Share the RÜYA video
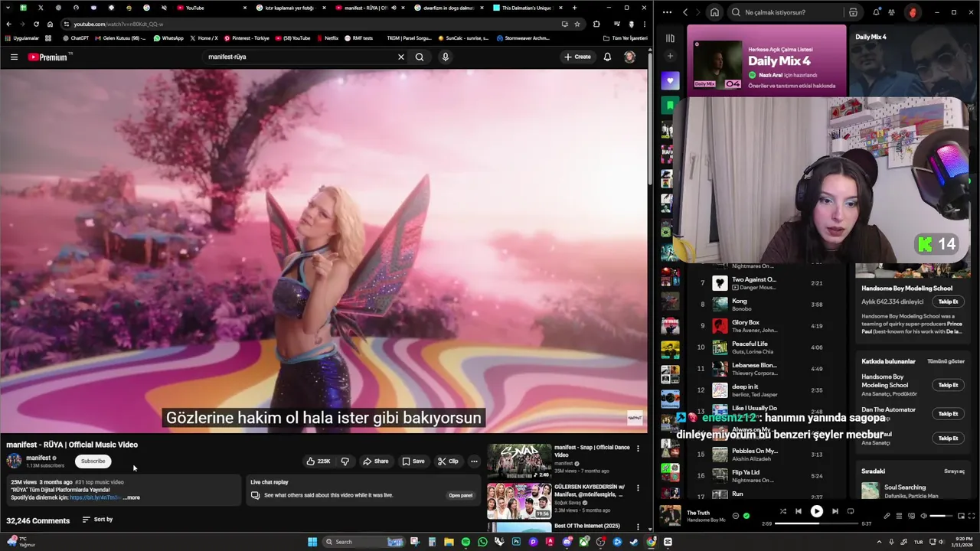This screenshot has height=551, width=980. pyautogui.click(x=376, y=461)
